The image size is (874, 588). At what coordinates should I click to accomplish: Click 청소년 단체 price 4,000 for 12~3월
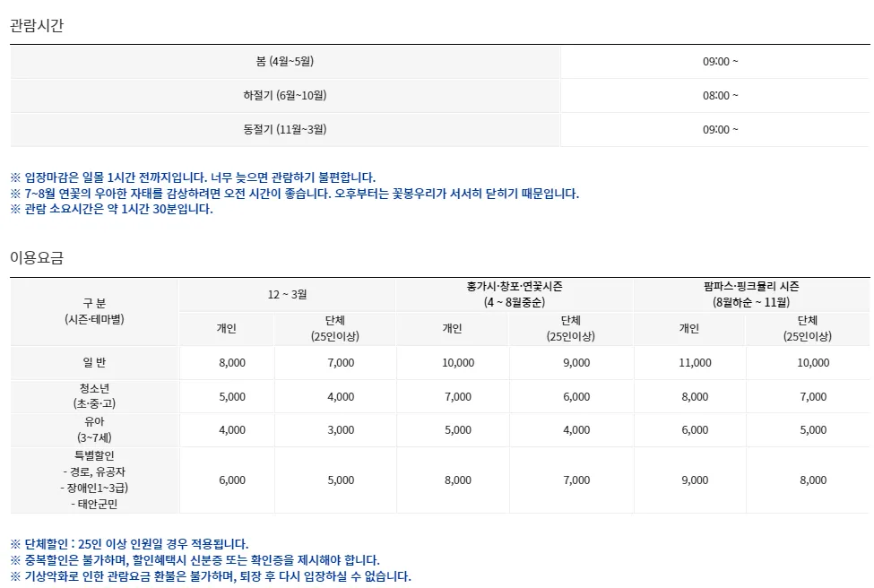point(341,397)
